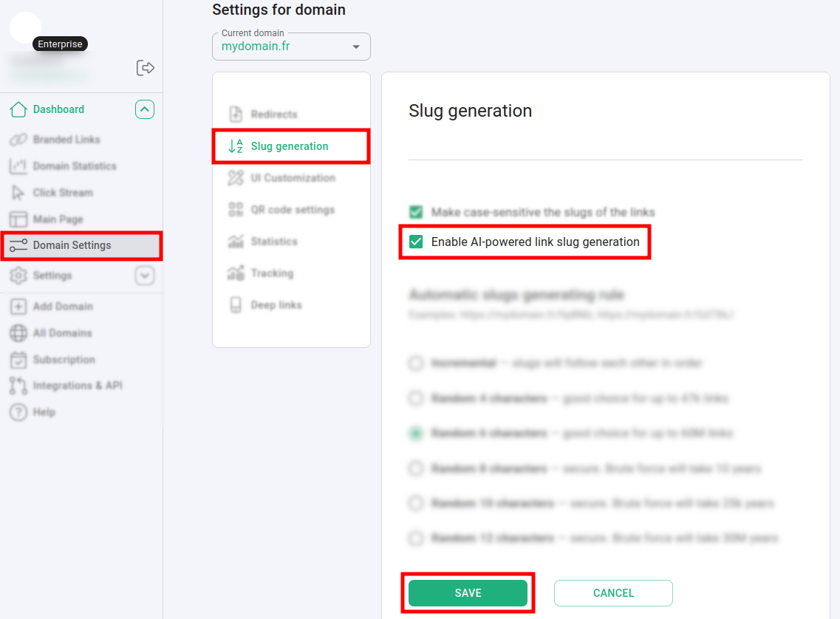840x619 pixels.
Task: Click the All Domains globe icon
Action: coord(18,333)
